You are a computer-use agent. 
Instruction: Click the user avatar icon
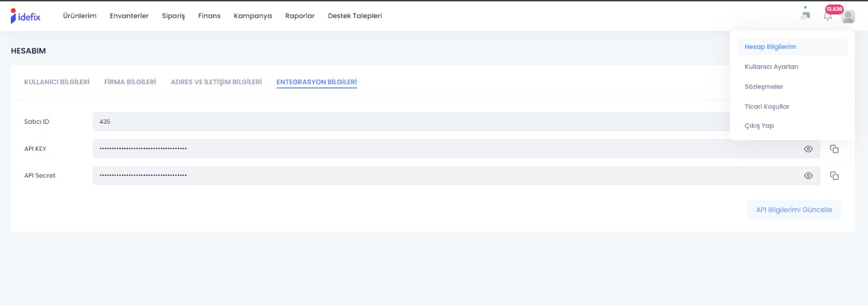(x=848, y=16)
